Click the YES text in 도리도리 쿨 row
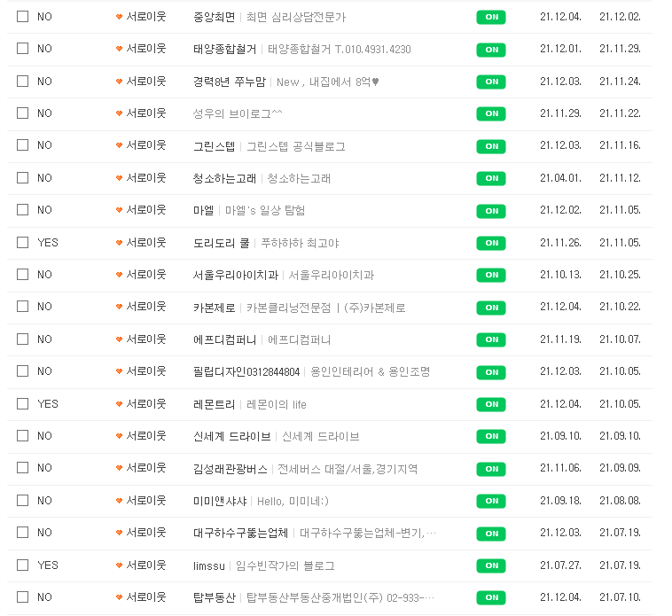This screenshot has height=616, width=672. point(48,243)
